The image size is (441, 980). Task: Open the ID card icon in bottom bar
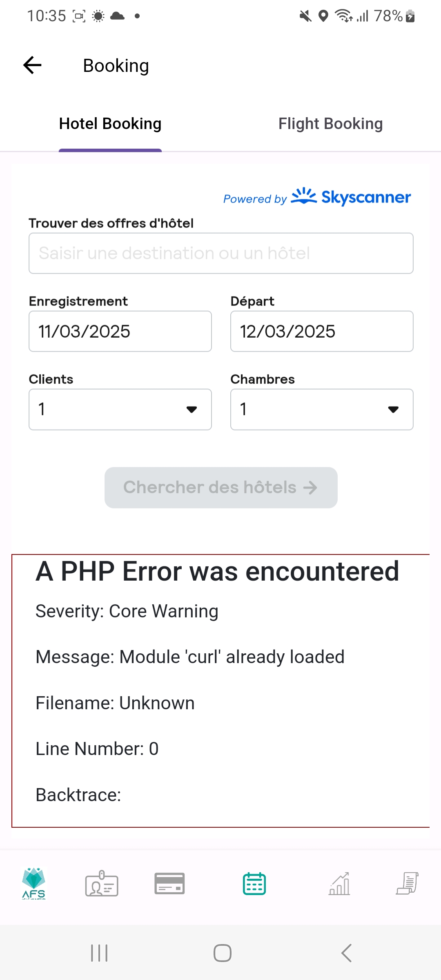[102, 884]
